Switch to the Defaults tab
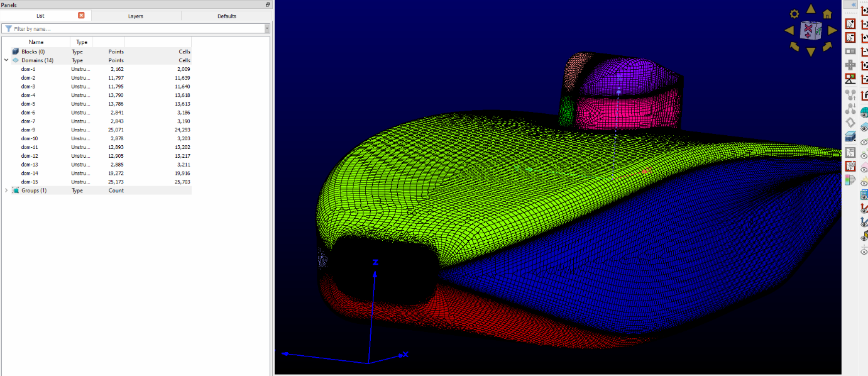The height and width of the screenshot is (376, 868). (x=226, y=16)
